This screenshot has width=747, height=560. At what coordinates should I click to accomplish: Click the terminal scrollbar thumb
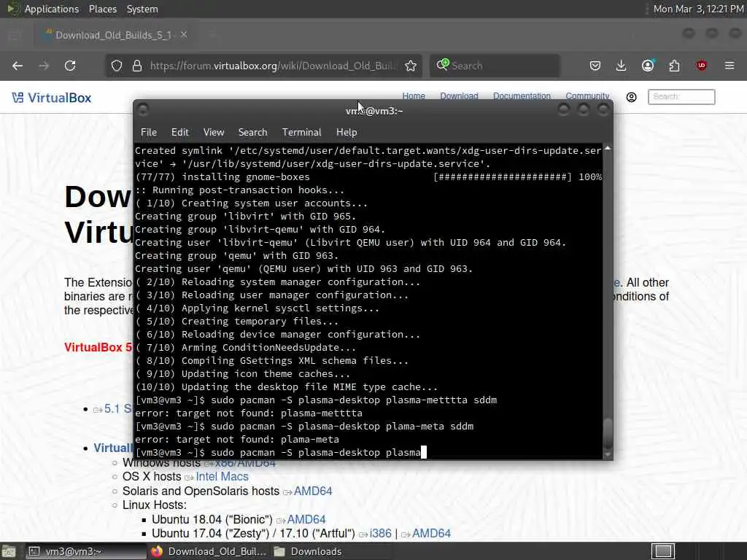point(608,433)
